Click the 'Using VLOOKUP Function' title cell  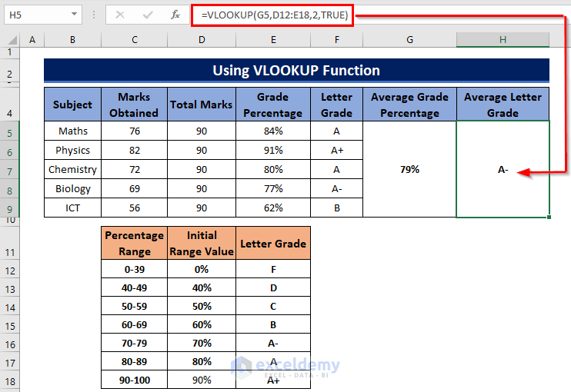click(296, 70)
